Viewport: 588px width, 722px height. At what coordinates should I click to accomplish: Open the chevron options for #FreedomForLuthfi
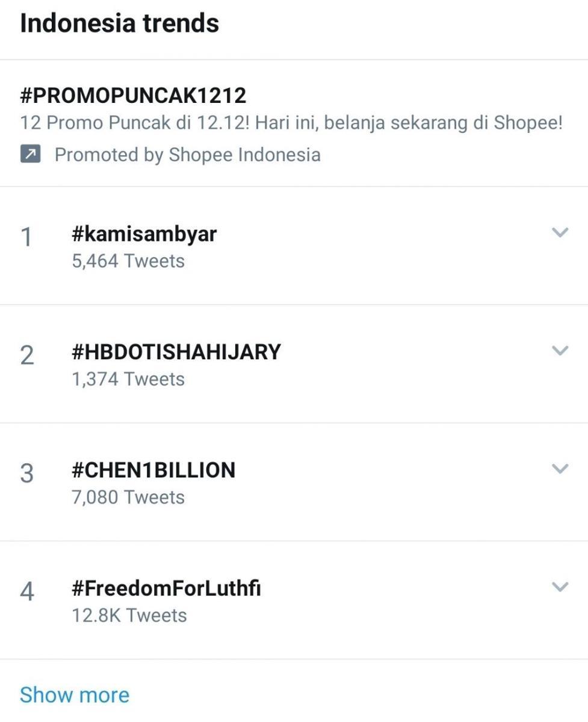click(560, 586)
